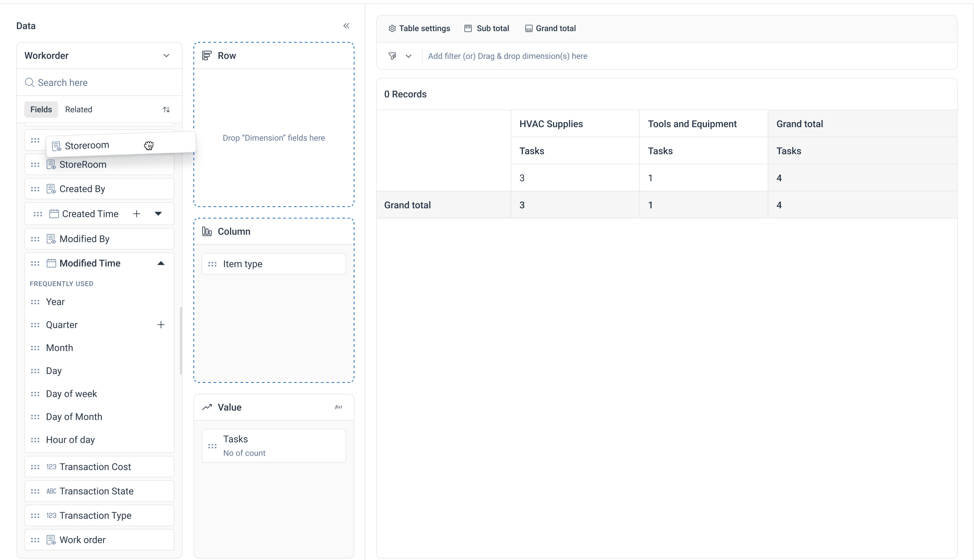Select the StoreRoom field
The width and height of the screenshot is (974, 560).
point(99,165)
